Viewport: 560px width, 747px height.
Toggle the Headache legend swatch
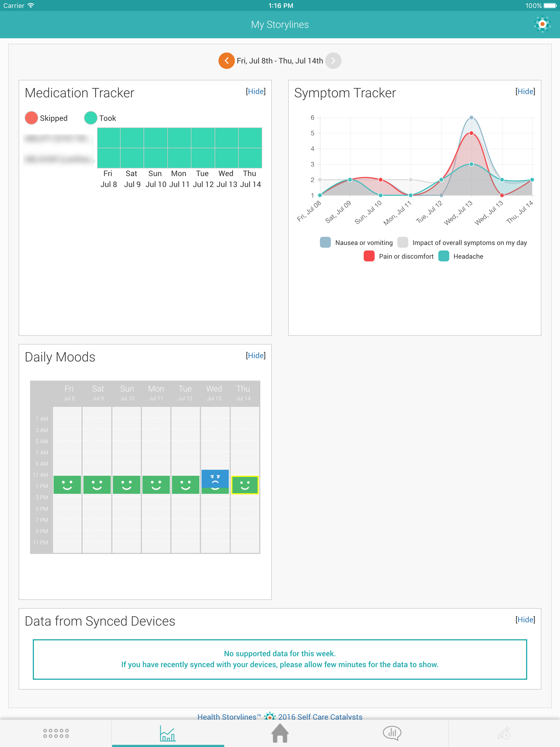444,256
